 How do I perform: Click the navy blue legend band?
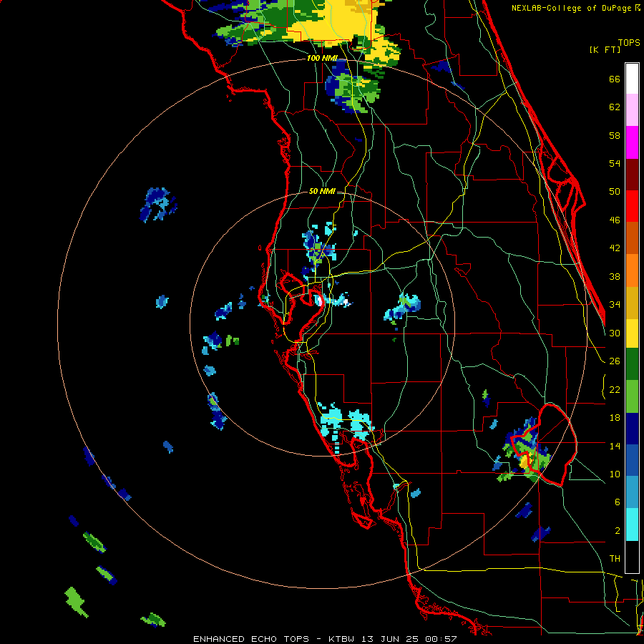click(x=632, y=429)
